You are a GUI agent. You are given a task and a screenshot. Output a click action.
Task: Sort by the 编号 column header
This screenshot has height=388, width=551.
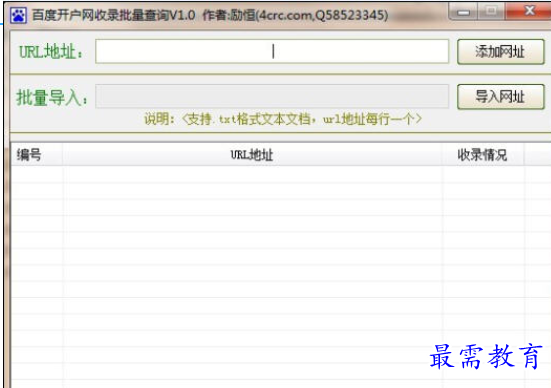coord(37,154)
